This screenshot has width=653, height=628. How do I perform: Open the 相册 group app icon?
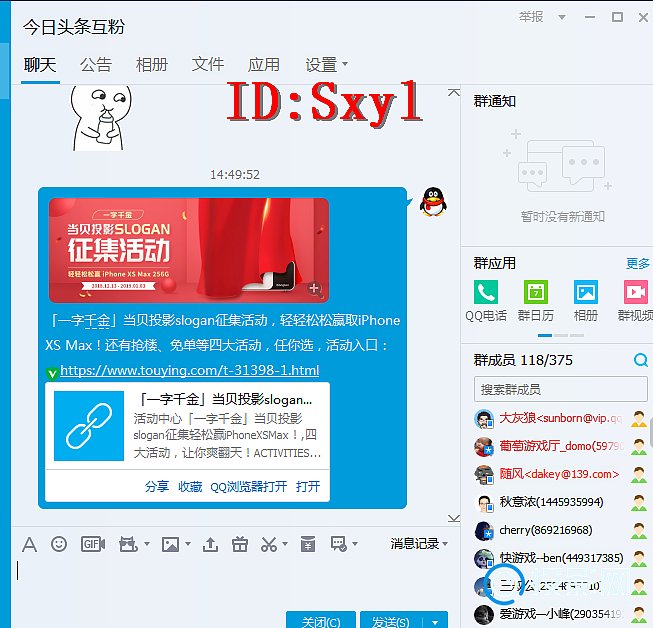click(586, 292)
